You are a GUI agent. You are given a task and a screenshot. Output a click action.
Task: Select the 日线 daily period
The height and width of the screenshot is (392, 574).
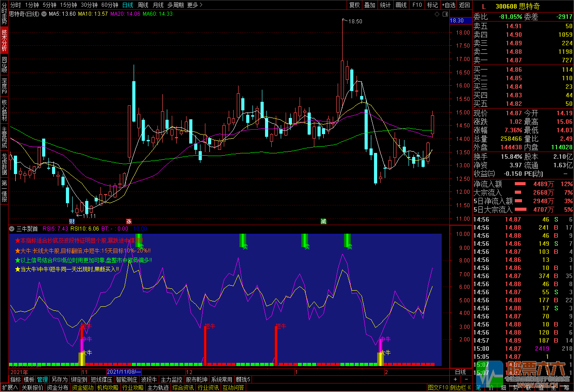coord(128,5)
